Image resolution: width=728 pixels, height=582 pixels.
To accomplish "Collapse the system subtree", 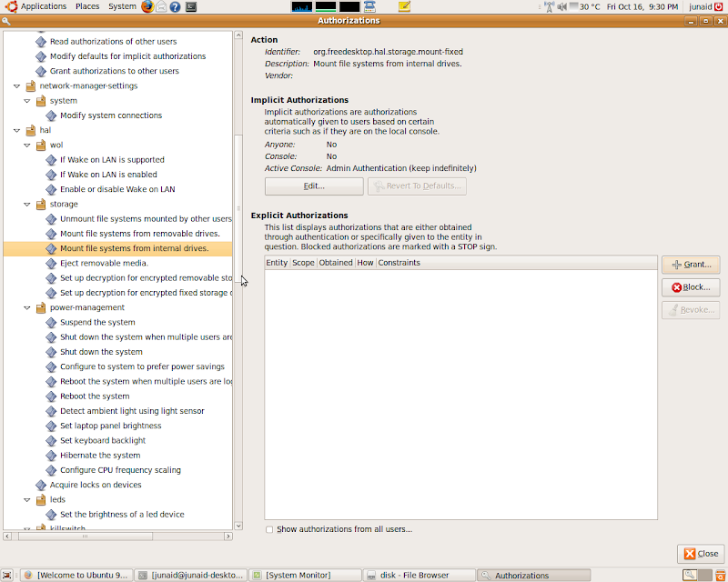I will click(27, 101).
